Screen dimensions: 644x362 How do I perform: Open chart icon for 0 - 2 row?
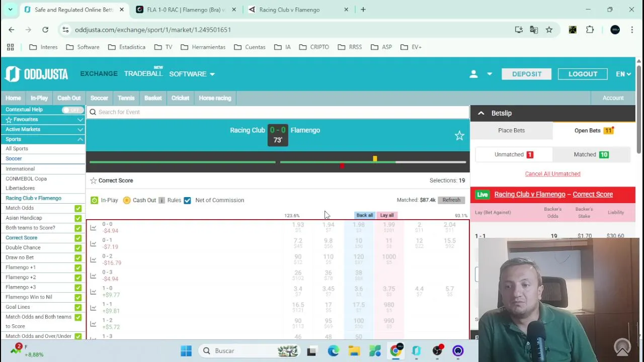(93, 260)
